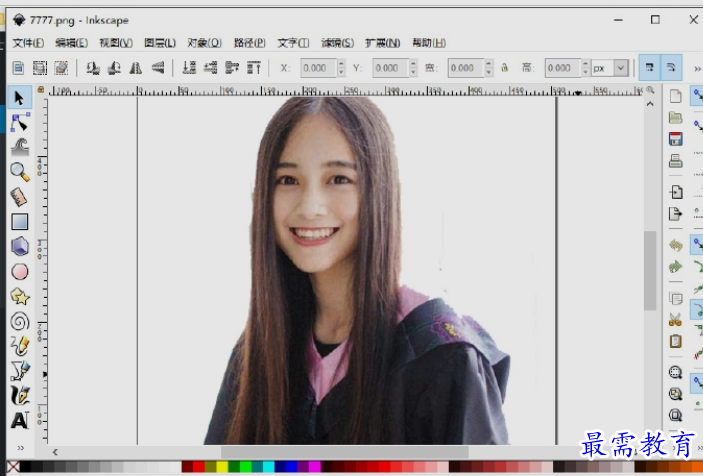Click Zoom to fit drawing icon
The image size is (703, 476).
coord(676,394)
